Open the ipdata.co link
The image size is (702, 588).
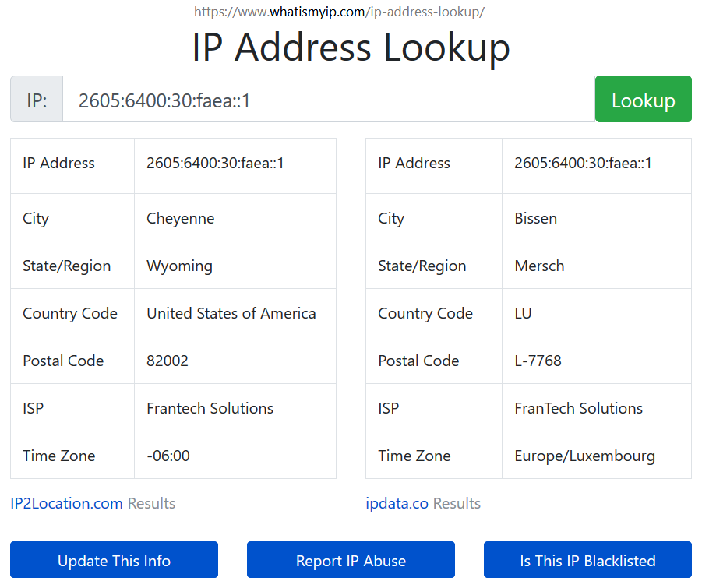397,503
